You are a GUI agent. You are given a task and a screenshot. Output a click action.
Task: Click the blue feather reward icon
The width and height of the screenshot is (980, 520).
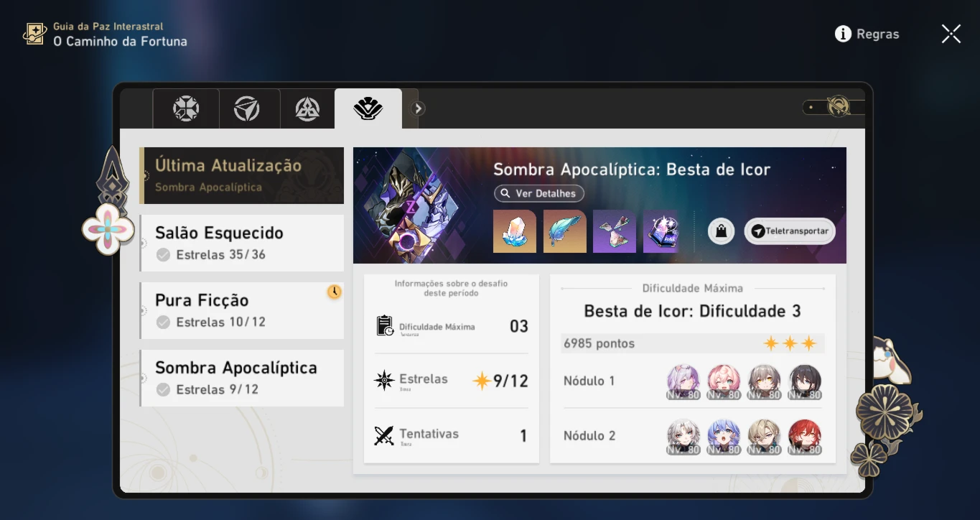565,231
